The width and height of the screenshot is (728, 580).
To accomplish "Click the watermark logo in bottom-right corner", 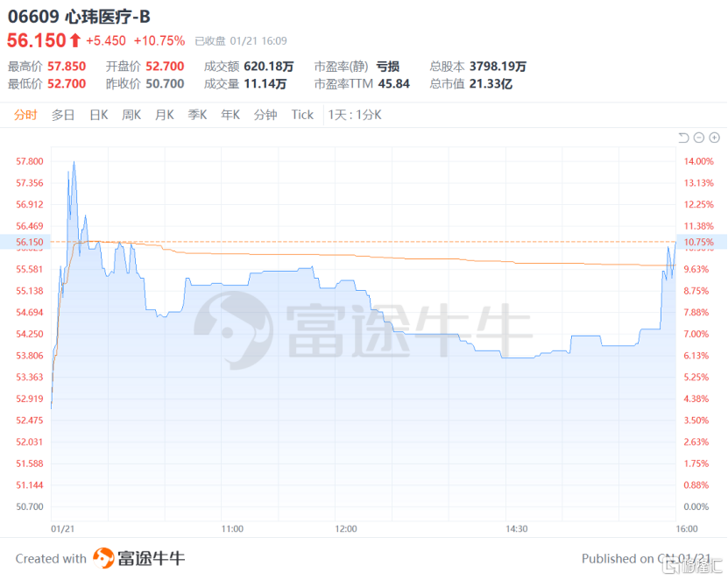I will [x=694, y=566].
